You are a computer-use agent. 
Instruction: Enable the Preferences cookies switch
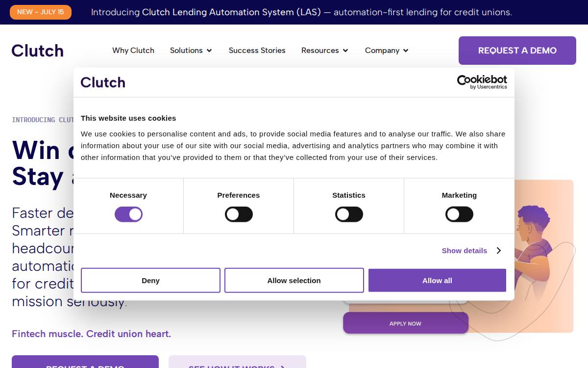pyautogui.click(x=239, y=214)
